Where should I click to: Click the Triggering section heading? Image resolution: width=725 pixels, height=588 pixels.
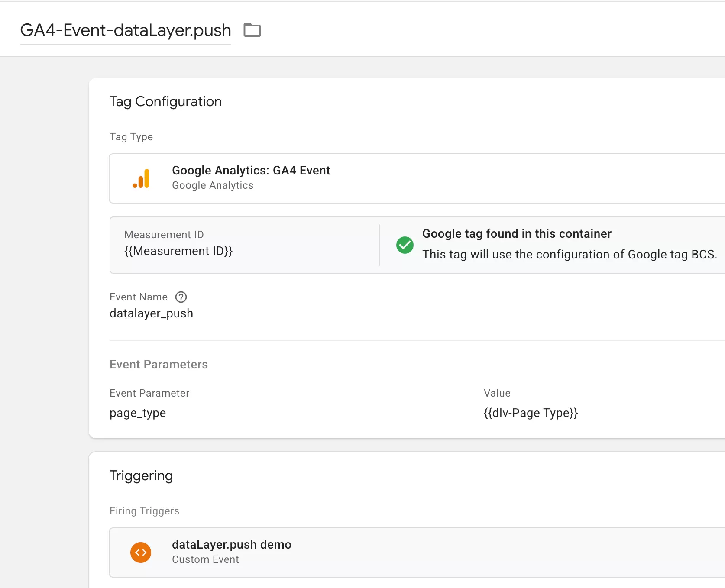point(141,476)
